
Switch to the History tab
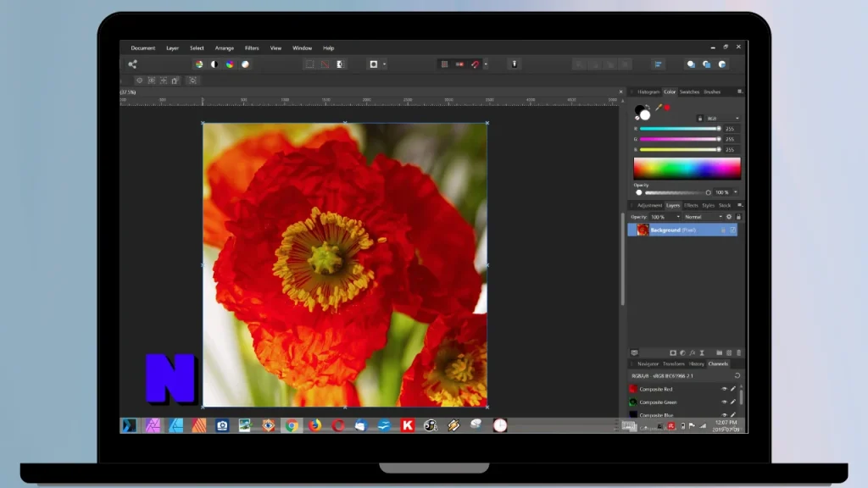697,364
